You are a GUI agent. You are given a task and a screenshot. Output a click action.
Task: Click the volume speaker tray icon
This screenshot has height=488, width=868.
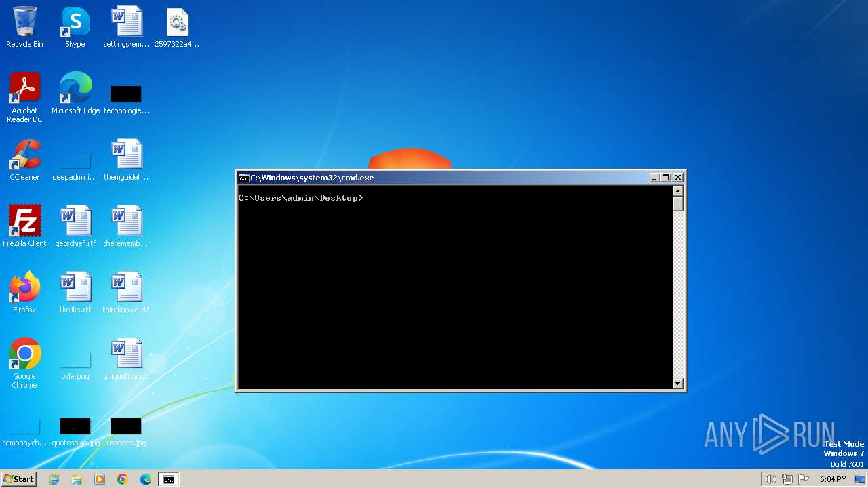(770, 479)
